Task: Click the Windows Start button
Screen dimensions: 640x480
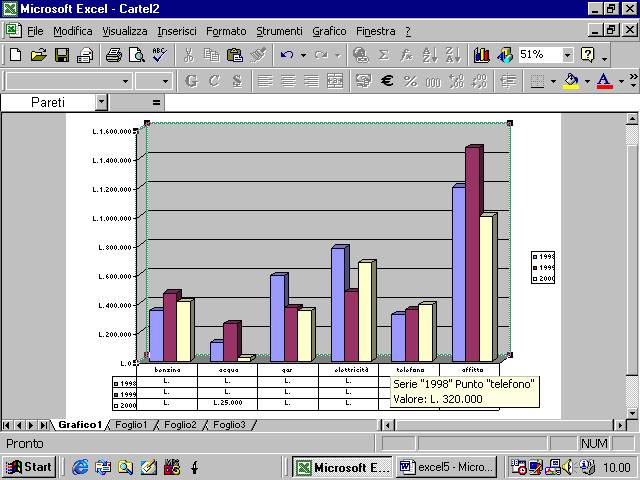Action: point(28,466)
